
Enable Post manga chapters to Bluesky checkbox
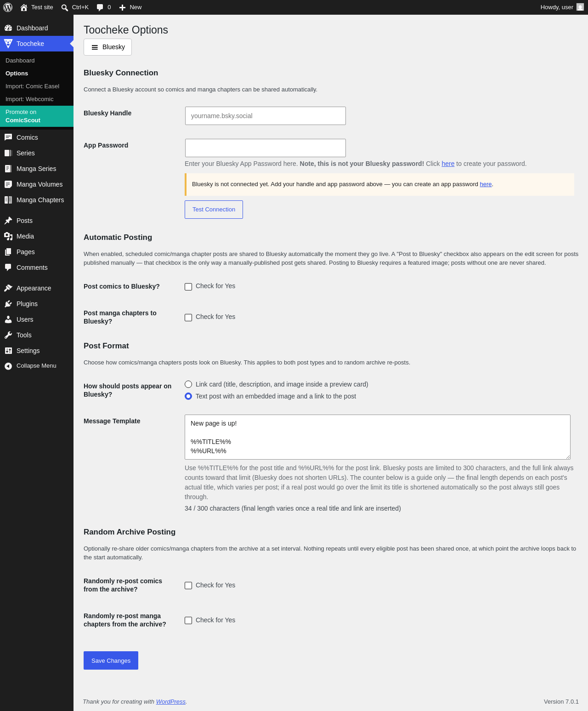[188, 318]
